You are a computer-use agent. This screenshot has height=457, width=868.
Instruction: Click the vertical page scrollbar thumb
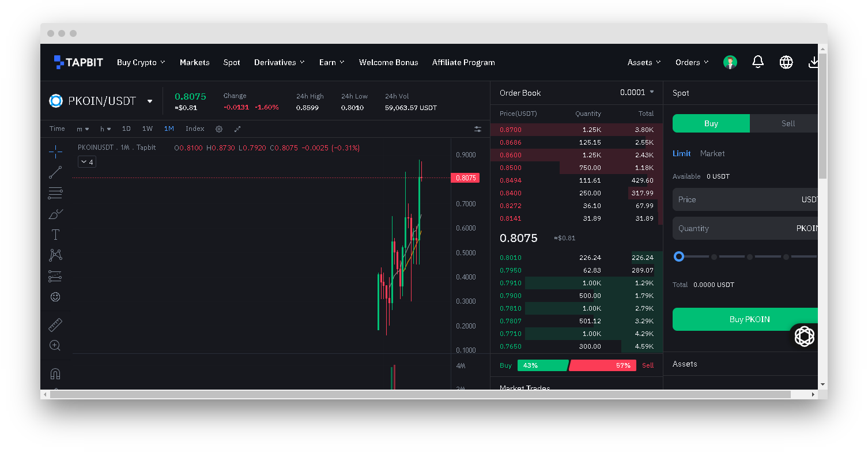pos(822,115)
